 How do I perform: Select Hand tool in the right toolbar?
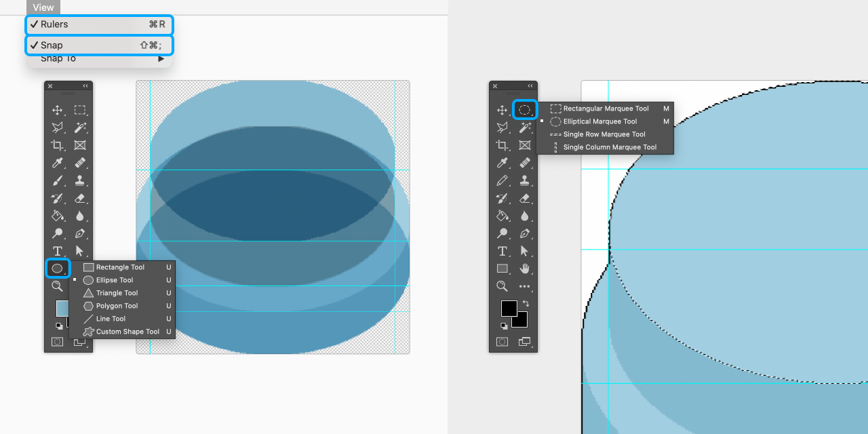[525, 269]
